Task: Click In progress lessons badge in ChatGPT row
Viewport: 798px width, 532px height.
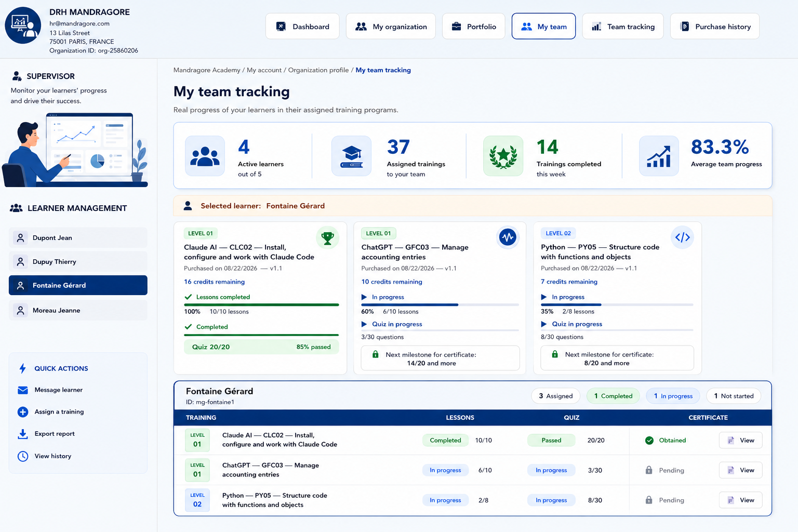Action: (445, 470)
